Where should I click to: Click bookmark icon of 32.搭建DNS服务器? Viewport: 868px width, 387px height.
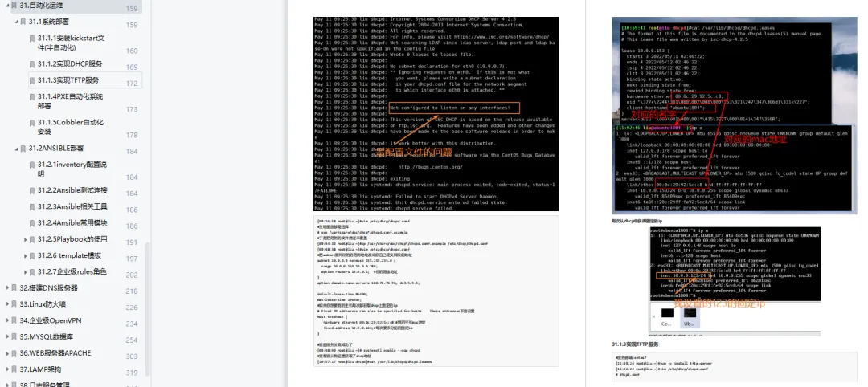(x=14, y=288)
